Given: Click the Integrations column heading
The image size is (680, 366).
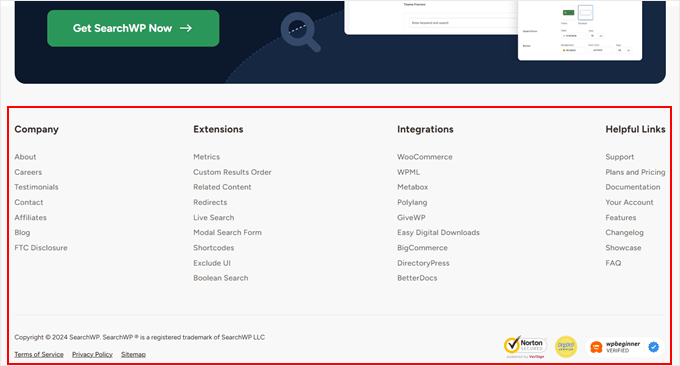Looking at the screenshot, I should (x=425, y=129).
